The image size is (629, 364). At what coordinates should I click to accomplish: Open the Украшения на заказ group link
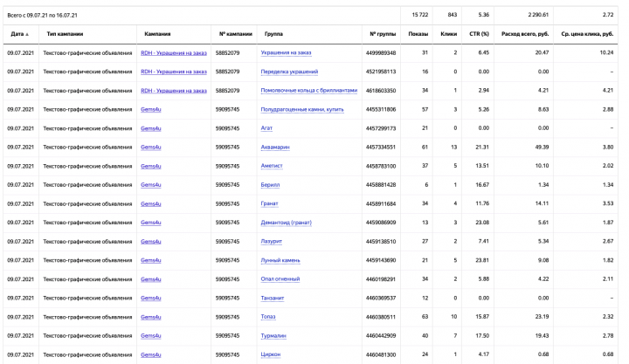[x=286, y=52]
